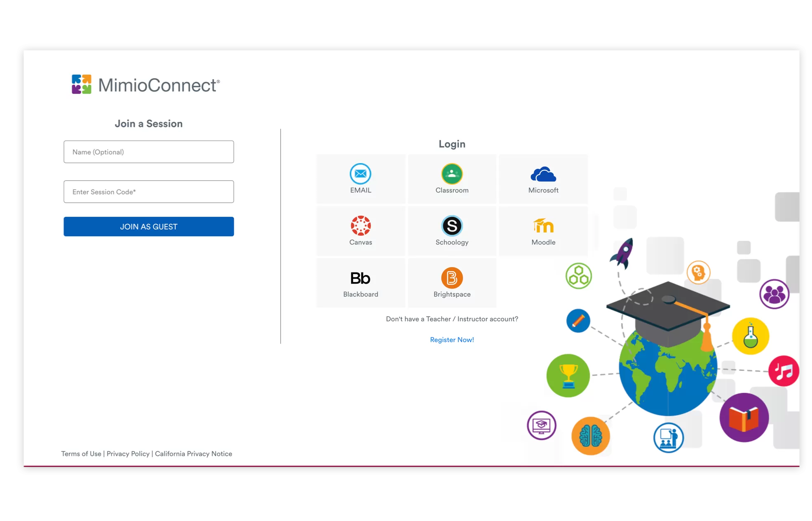Choose the Microsoft cloud login icon
Image resolution: width=812 pixels, height=521 pixels.
543,174
